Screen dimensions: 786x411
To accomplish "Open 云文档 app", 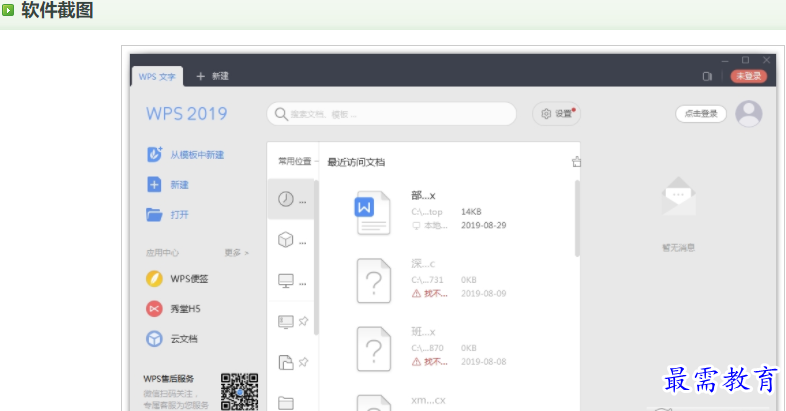I will click(172, 339).
